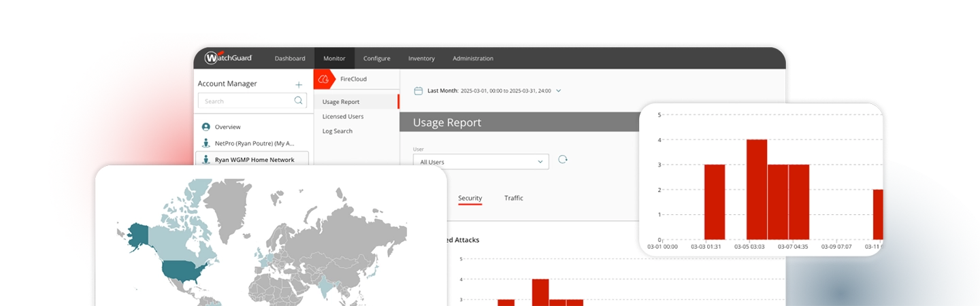The image size is (980, 306).
Task: Switch to the Traffic tab
Action: pyautogui.click(x=514, y=198)
